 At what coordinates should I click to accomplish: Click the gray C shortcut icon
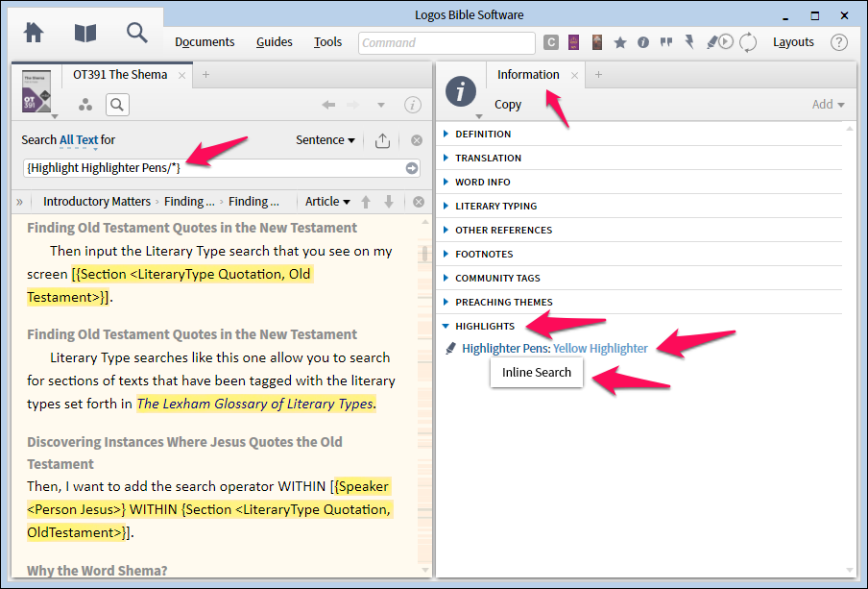[551, 42]
